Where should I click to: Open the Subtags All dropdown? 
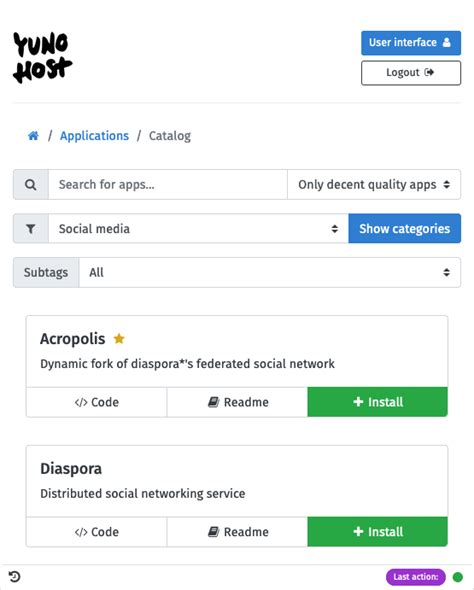click(x=270, y=272)
